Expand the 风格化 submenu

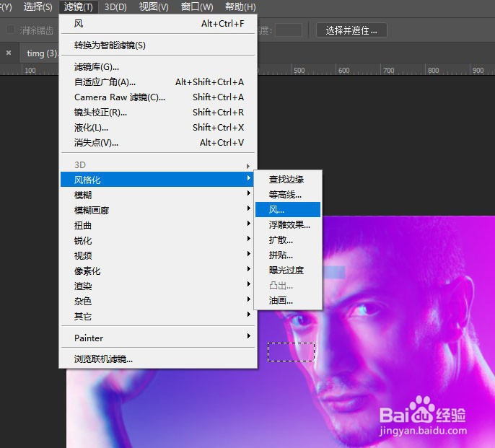[157, 180]
